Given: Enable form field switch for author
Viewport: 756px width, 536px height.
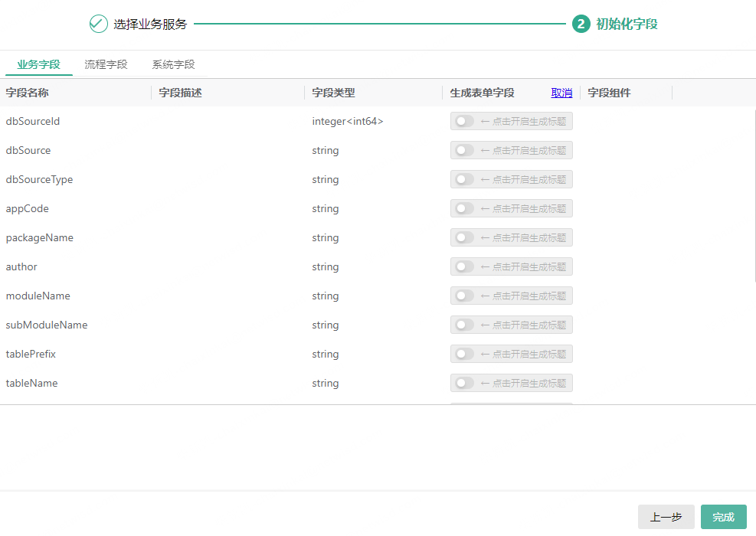Looking at the screenshot, I should tap(465, 266).
